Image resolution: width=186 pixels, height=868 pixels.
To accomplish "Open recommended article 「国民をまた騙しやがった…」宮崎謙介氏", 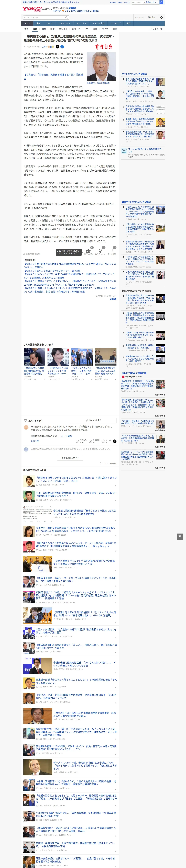I will coord(76,479).
